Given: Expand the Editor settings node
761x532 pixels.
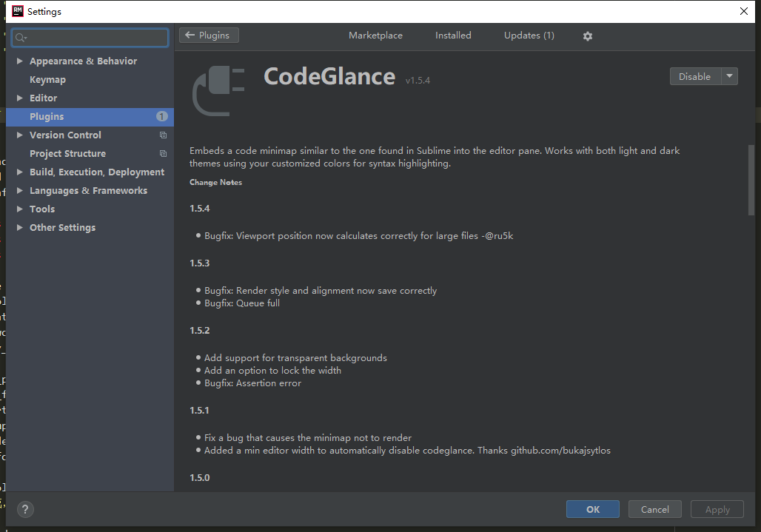Looking at the screenshot, I should point(20,98).
